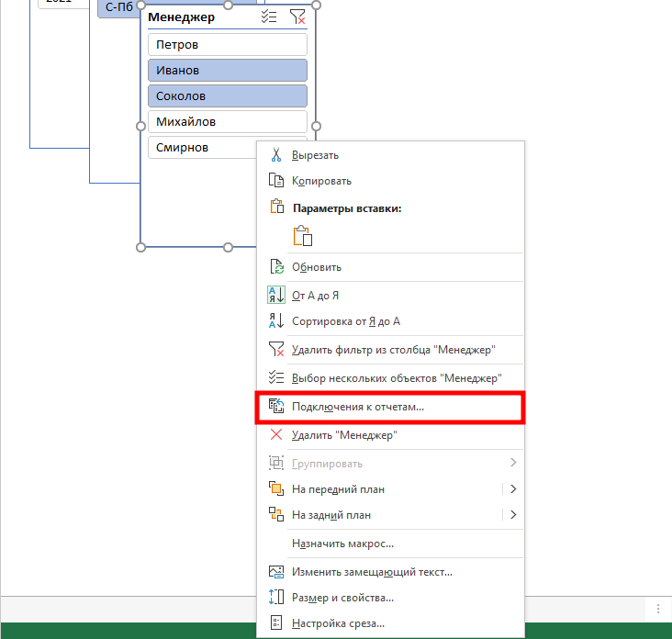The image size is (672, 639).
Task: Expand the Группировать submenu arrow
Action: [513, 464]
